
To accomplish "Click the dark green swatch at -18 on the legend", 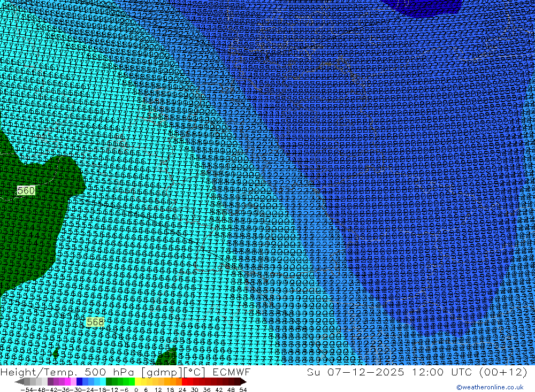I will pos(109,381).
